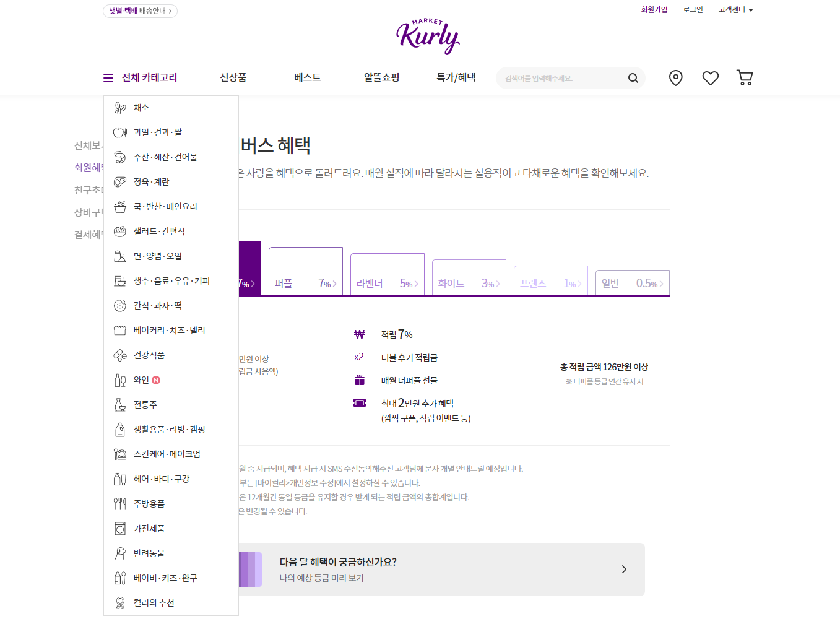Click the 국·반찬·메인요리 pot icon
840x637 pixels.
(x=120, y=207)
